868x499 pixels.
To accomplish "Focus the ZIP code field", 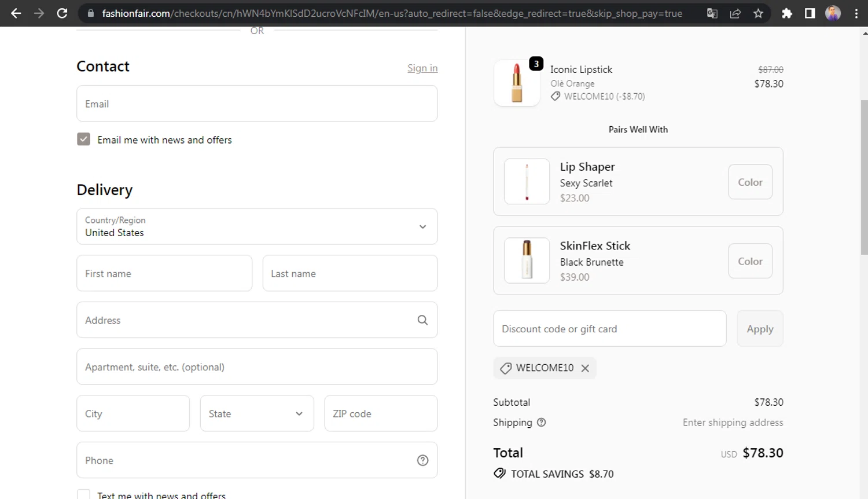I will (381, 413).
